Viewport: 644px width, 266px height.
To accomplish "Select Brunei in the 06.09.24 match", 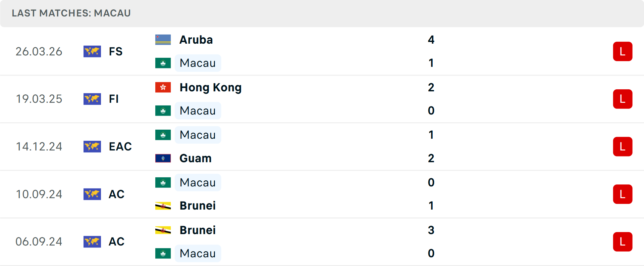I will (198, 230).
